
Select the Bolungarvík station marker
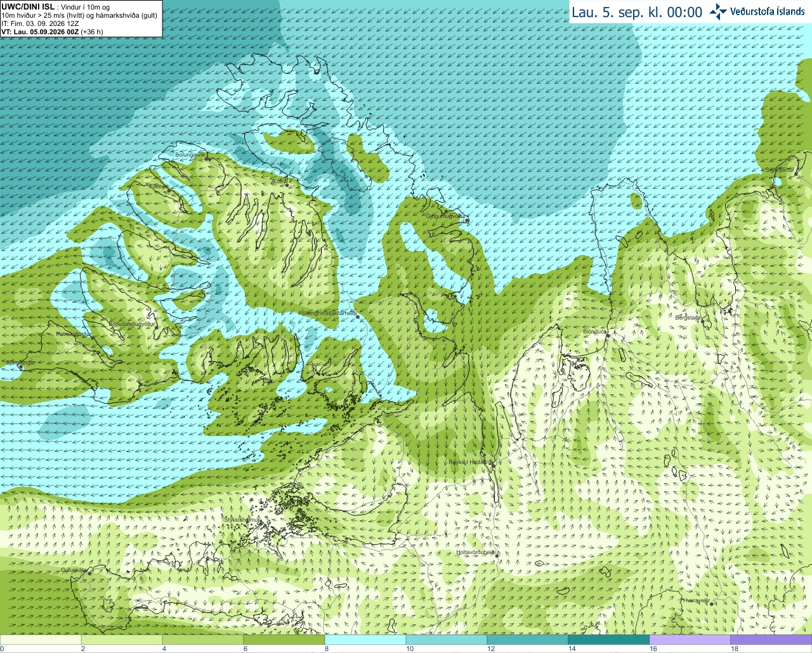(207, 158)
